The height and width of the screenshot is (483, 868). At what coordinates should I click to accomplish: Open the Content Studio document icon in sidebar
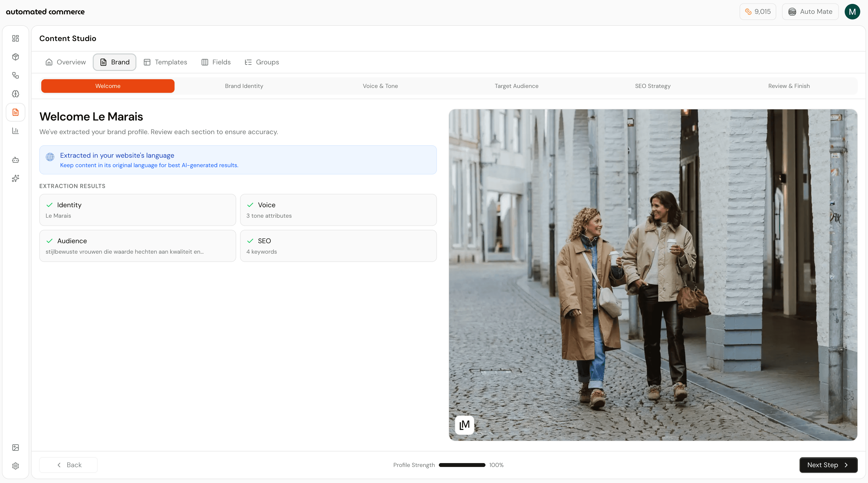pos(16,112)
